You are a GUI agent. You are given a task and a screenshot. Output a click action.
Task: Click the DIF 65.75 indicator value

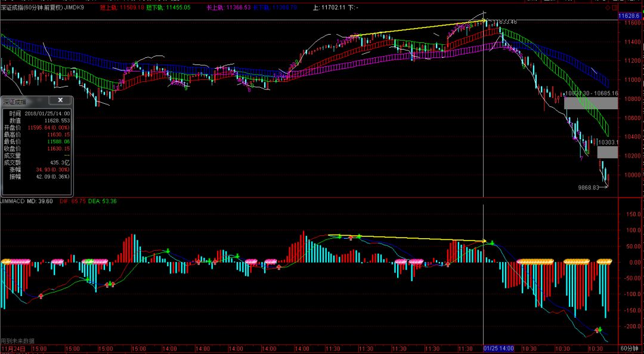(x=73, y=201)
